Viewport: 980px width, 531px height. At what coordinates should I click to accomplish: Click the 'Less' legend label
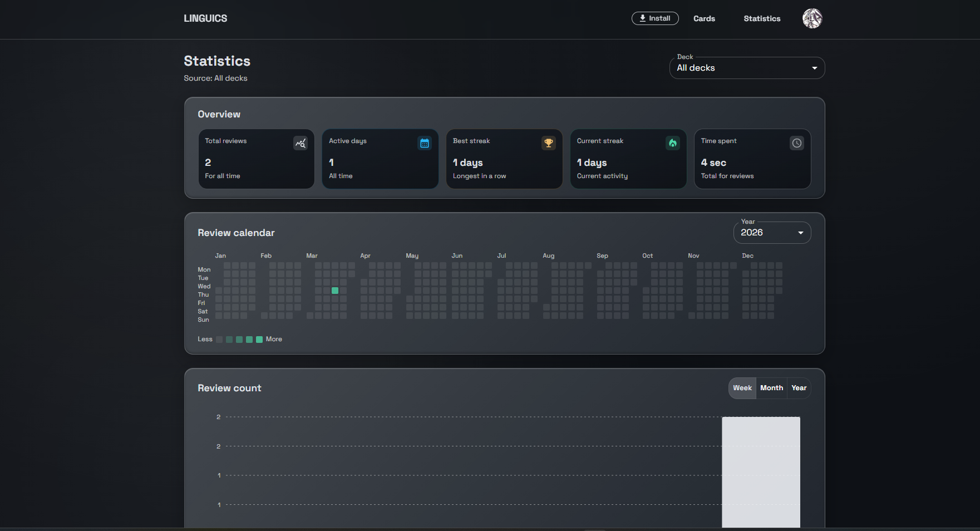205,340
